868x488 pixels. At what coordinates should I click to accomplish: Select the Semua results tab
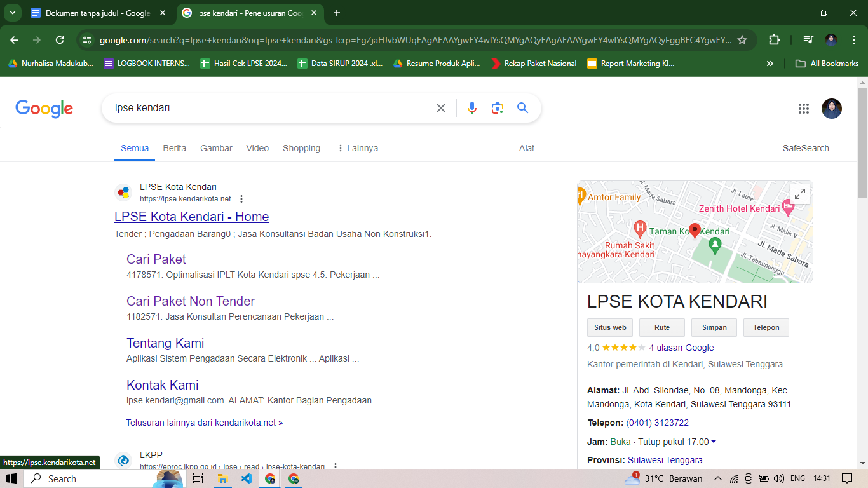pyautogui.click(x=135, y=148)
